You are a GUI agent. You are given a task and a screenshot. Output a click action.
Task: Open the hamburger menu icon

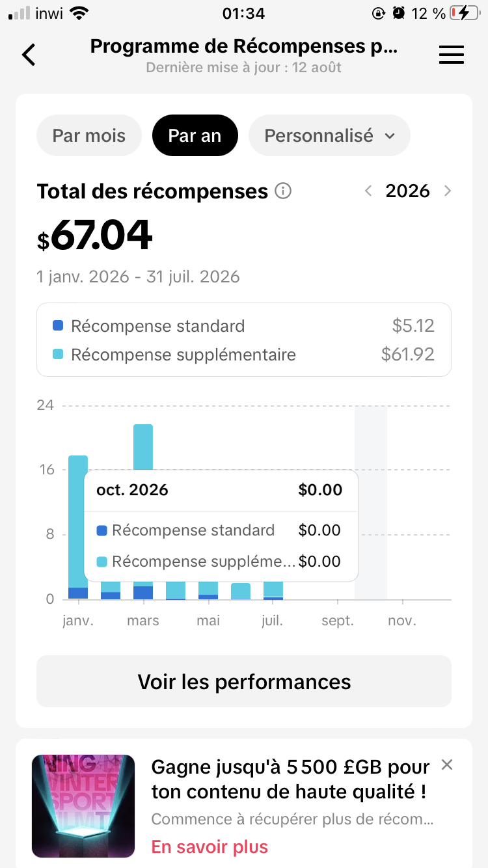[x=452, y=55]
